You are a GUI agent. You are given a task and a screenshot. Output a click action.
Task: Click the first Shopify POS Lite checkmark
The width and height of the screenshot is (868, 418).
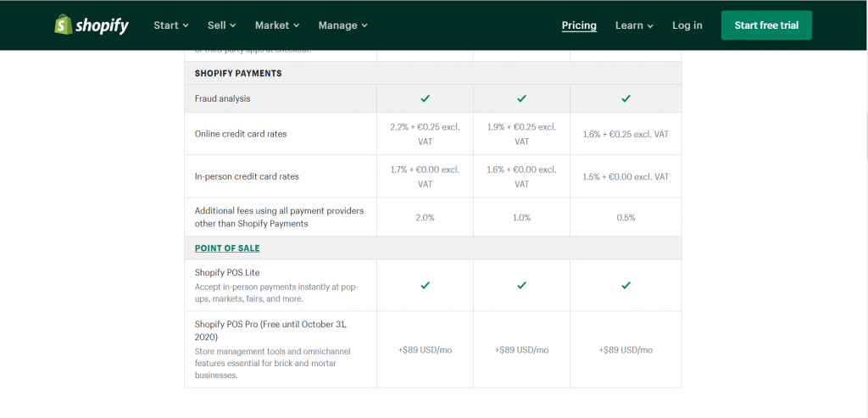tap(426, 285)
